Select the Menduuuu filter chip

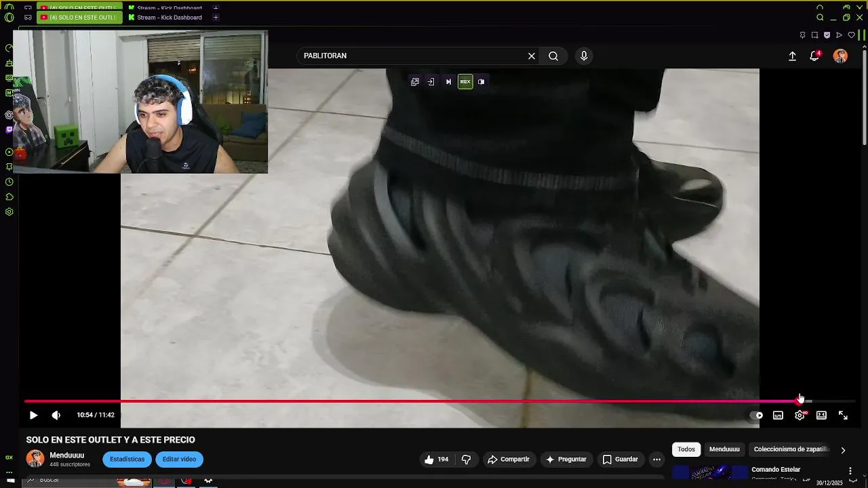point(724,449)
